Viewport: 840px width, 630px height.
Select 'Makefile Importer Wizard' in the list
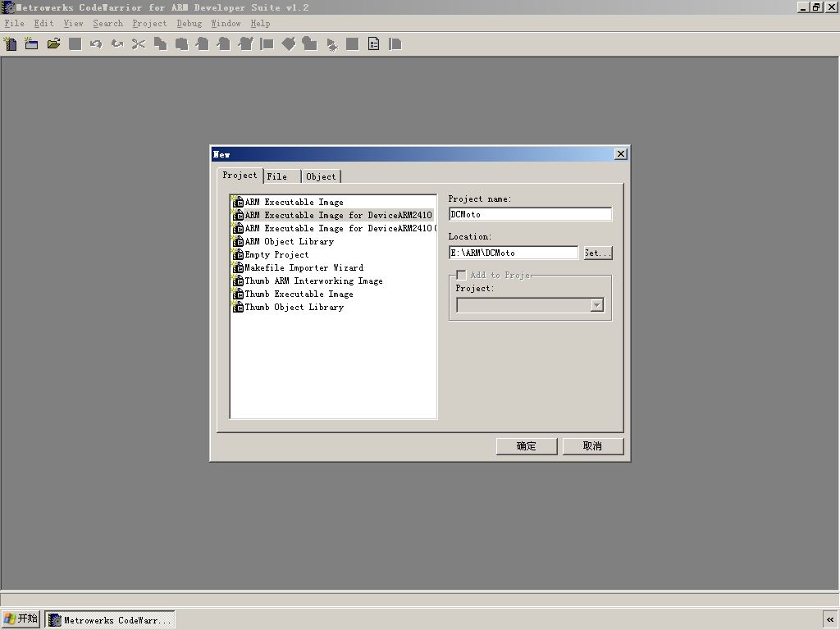[304, 268]
